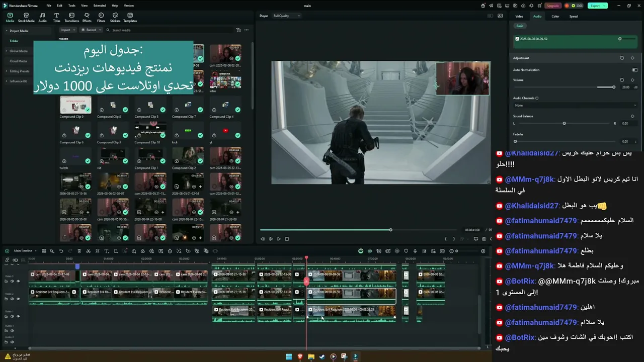Image resolution: width=644 pixels, height=362 pixels.
Task: Click the Export button
Action: pos(597,6)
